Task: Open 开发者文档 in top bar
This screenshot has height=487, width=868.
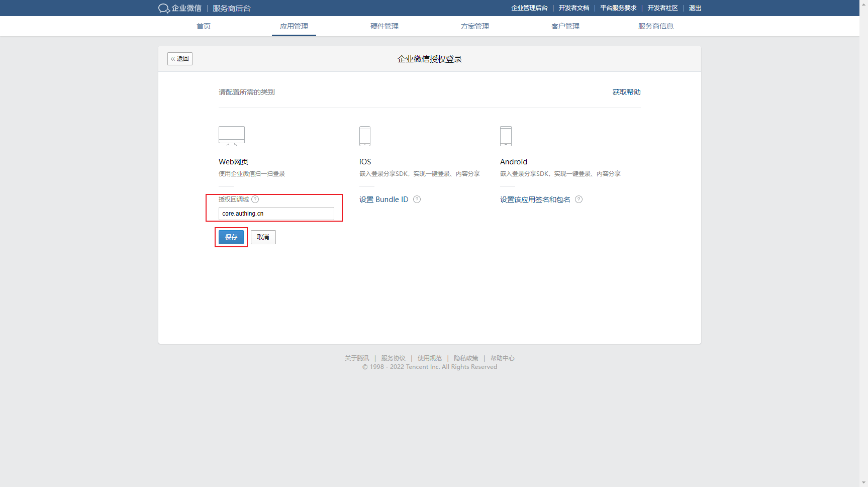Action: click(x=574, y=8)
